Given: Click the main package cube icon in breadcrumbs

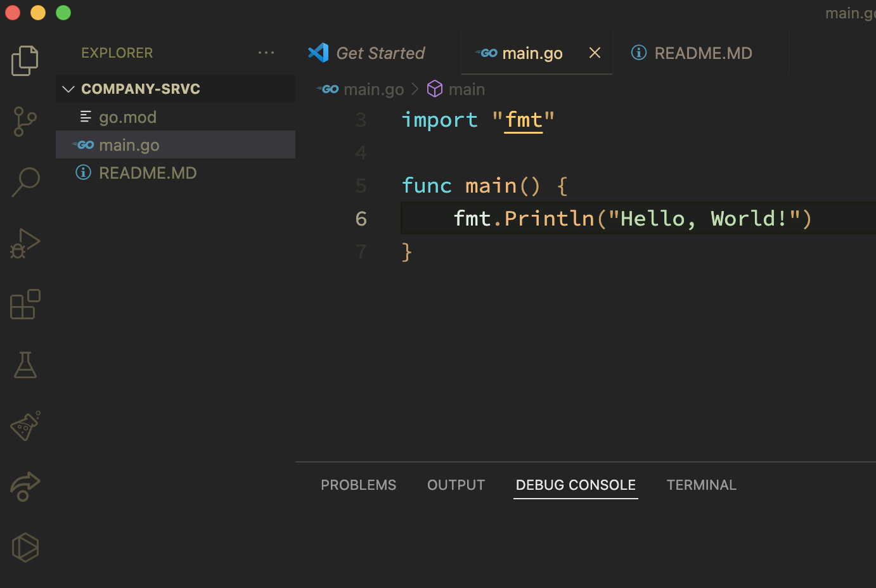Looking at the screenshot, I should [435, 89].
